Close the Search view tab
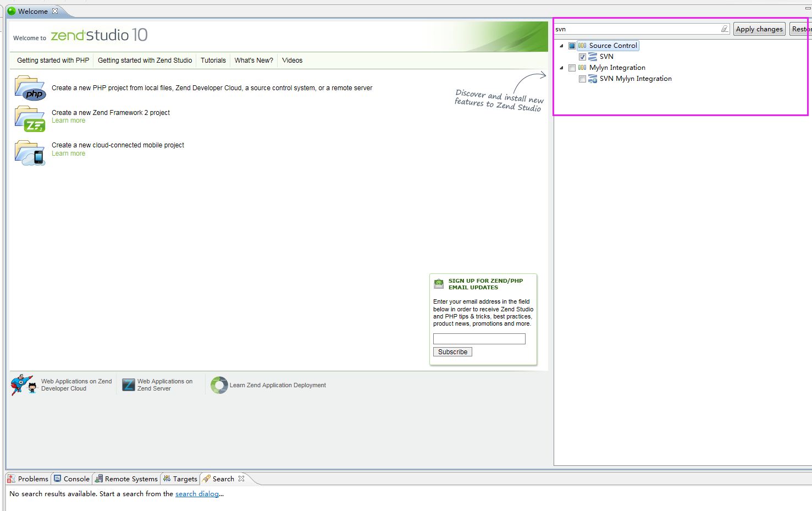 [x=241, y=479]
